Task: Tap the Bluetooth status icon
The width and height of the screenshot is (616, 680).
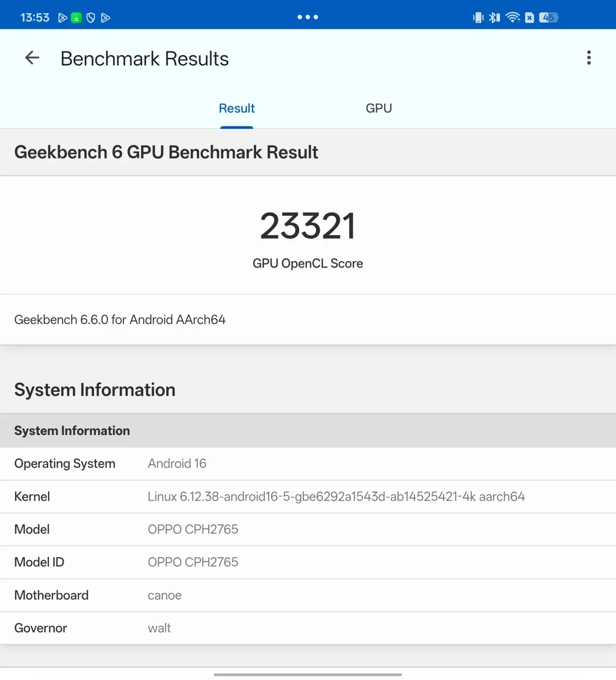Action: [494, 17]
